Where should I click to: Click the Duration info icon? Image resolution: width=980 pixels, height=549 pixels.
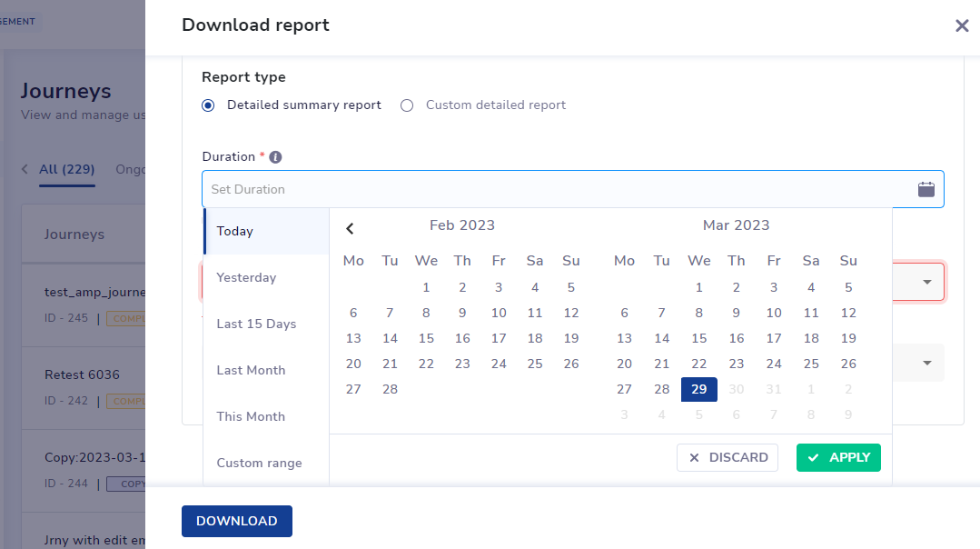pyautogui.click(x=275, y=157)
